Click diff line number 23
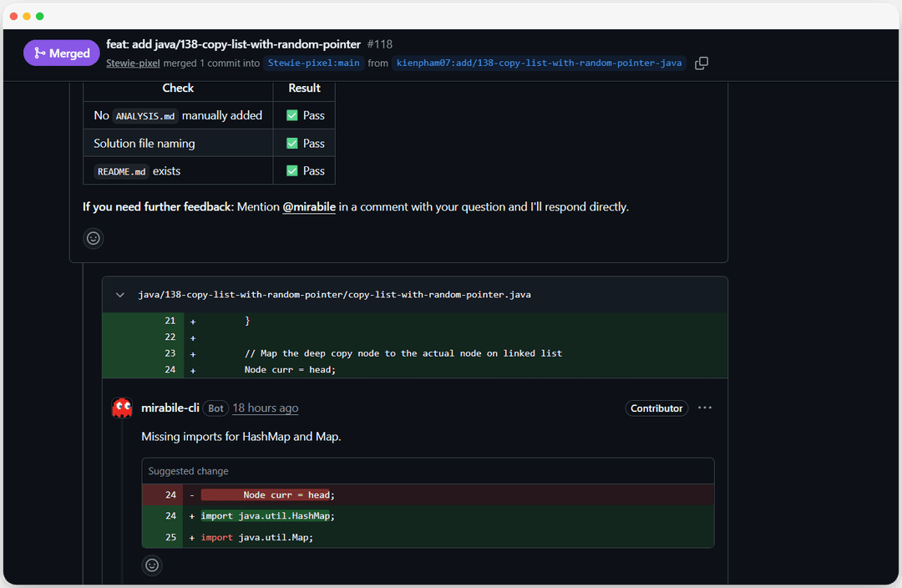 tap(170, 354)
